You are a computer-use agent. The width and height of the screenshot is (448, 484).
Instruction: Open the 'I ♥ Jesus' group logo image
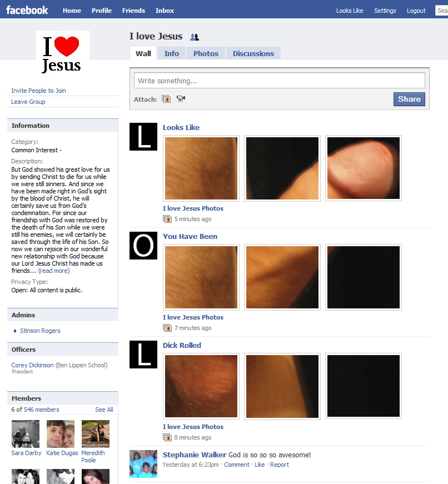pos(62,53)
